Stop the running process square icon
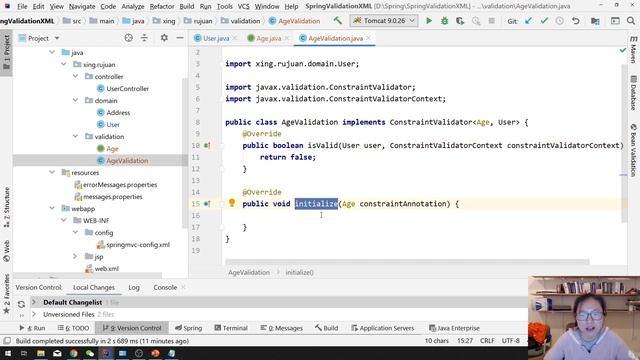Viewport: 640px width, 360px height. (491, 21)
